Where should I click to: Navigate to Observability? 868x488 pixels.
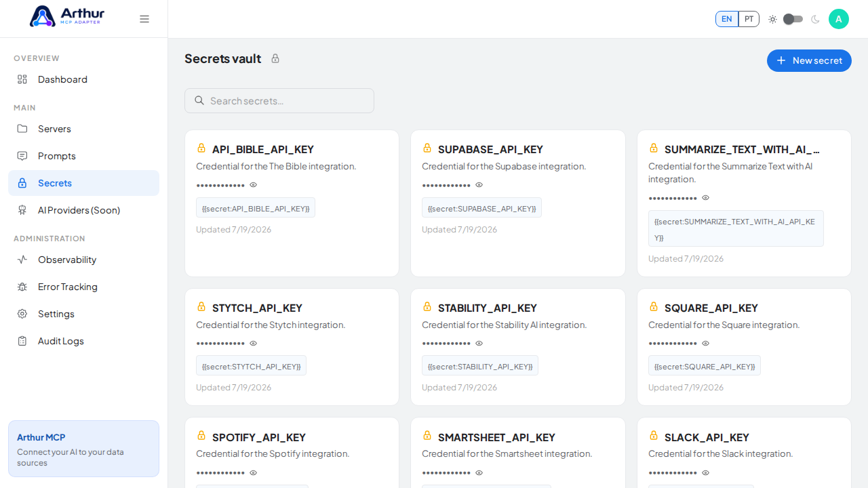(x=83, y=260)
